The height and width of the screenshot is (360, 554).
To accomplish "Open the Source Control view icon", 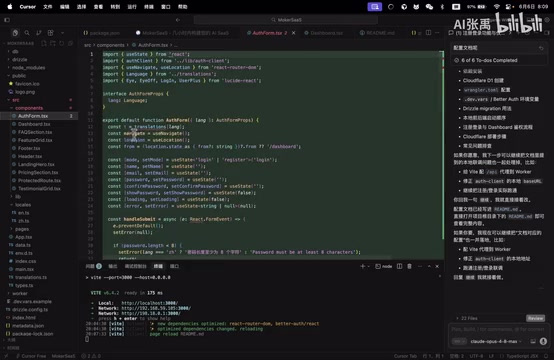I will point(39,33).
